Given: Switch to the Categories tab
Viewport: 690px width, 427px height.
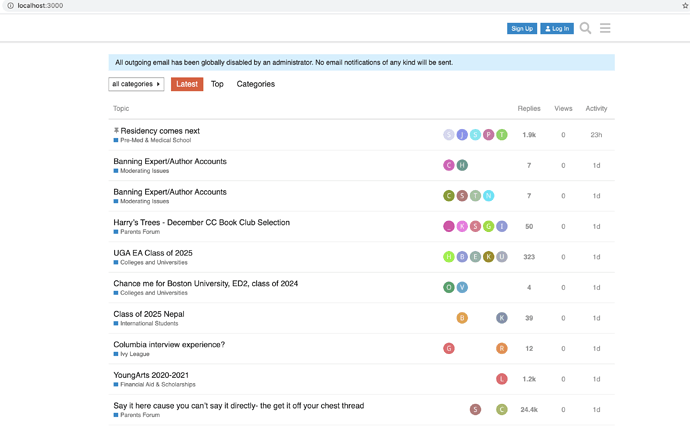Looking at the screenshot, I should [256, 84].
